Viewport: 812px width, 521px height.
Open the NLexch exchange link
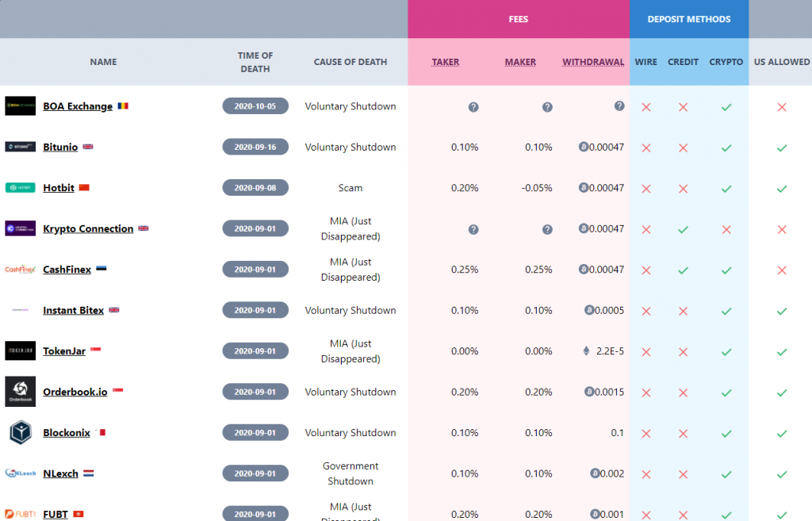(60, 473)
